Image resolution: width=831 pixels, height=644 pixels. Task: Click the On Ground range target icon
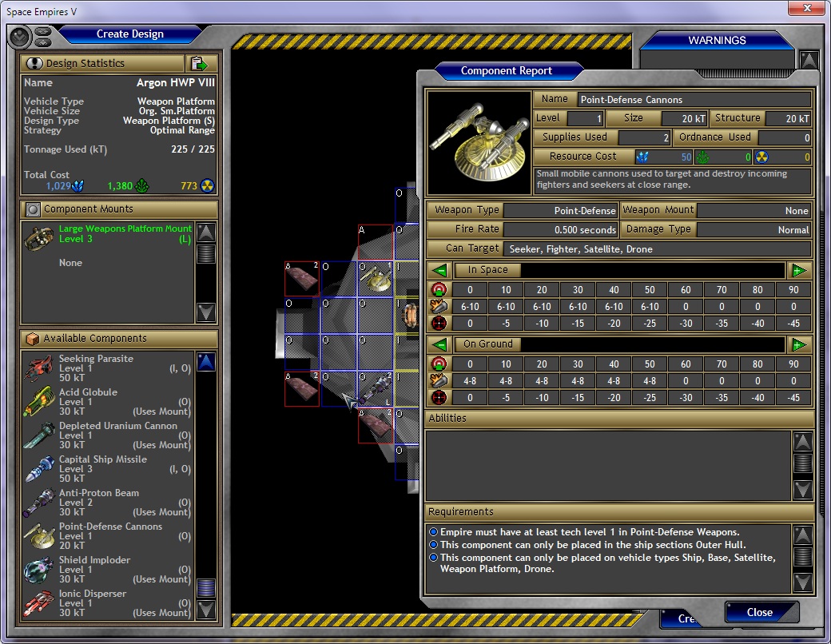pyautogui.click(x=439, y=364)
